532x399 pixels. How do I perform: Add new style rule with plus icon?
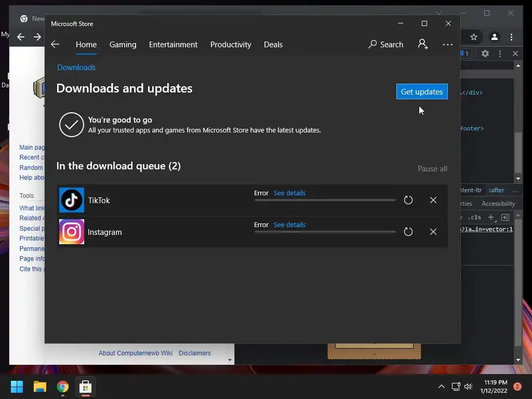(x=491, y=218)
